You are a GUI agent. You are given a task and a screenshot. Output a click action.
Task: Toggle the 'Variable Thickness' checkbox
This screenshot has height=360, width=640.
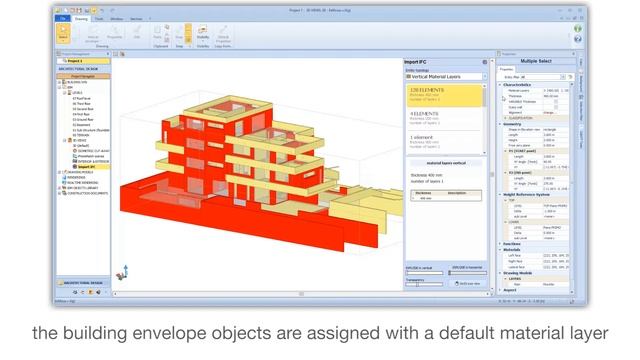tap(556, 102)
